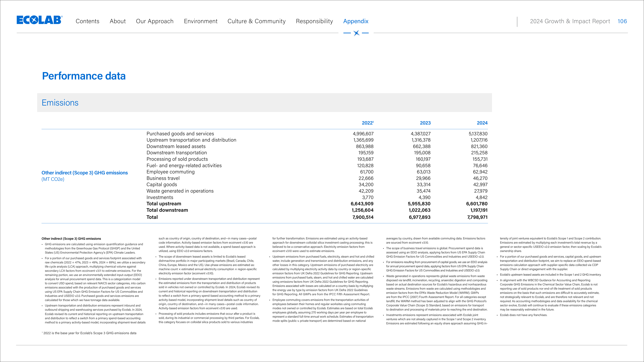Click bold footnote heading Other indirect (Scope 3)
The width and height of the screenshot is (644, 362).
coord(71,239)
